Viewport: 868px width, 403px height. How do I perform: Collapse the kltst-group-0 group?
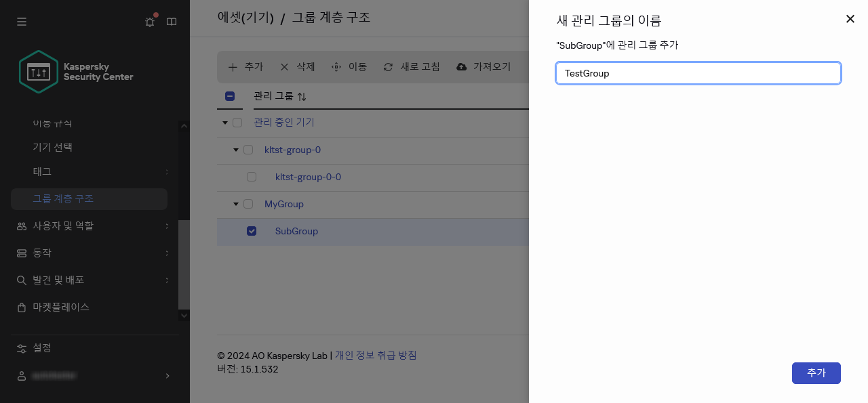click(236, 150)
